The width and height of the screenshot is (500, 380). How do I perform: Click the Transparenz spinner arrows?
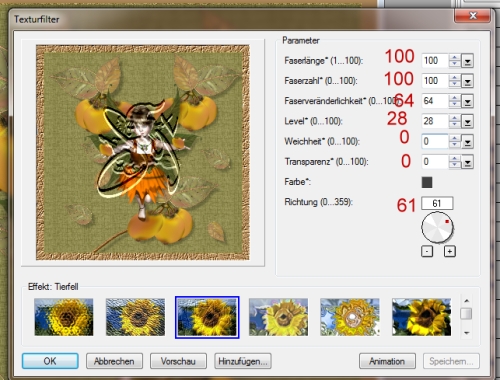(454, 162)
